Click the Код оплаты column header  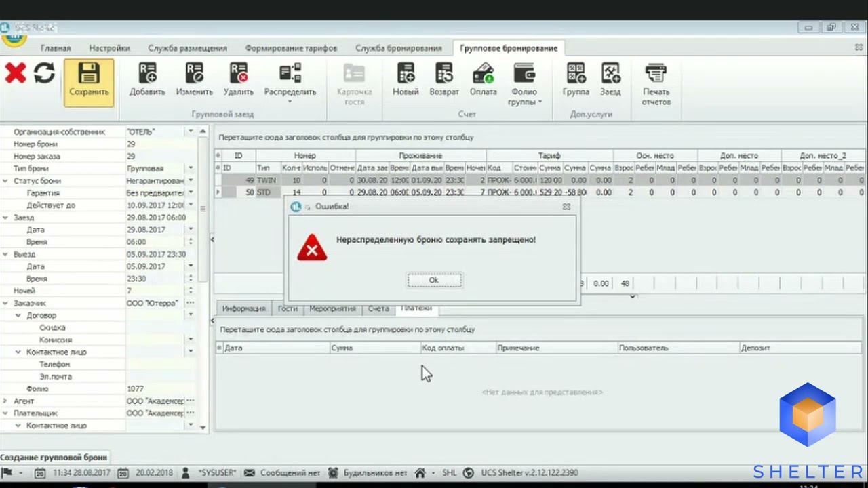tap(458, 348)
